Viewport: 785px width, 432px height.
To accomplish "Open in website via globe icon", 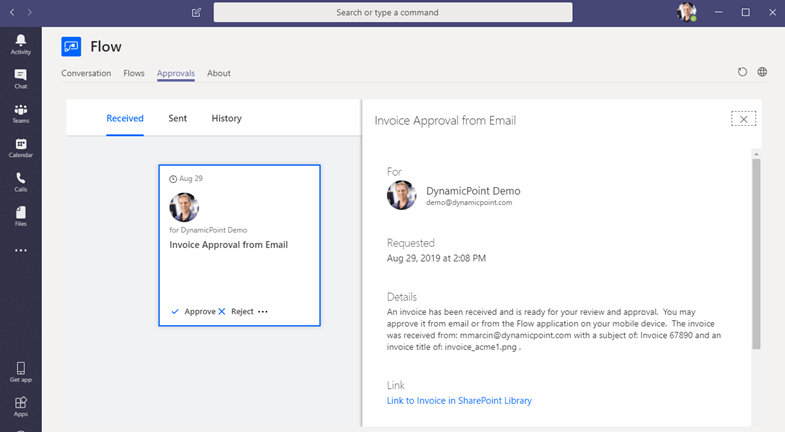I will pyautogui.click(x=762, y=72).
